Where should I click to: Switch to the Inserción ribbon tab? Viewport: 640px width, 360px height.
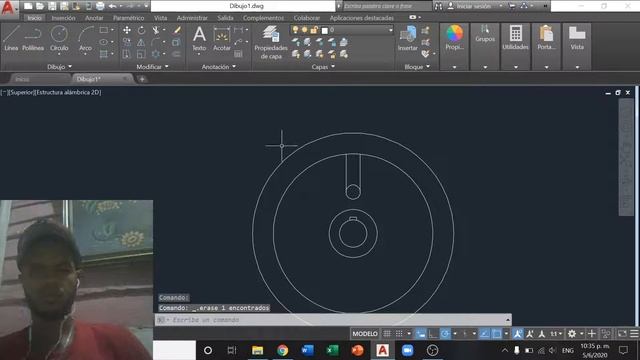coord(63,18)
